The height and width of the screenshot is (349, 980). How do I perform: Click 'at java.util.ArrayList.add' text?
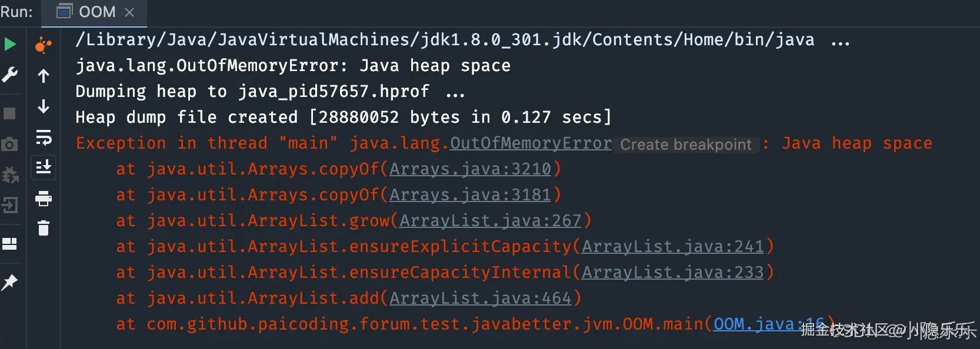click(x=248, y=298)
